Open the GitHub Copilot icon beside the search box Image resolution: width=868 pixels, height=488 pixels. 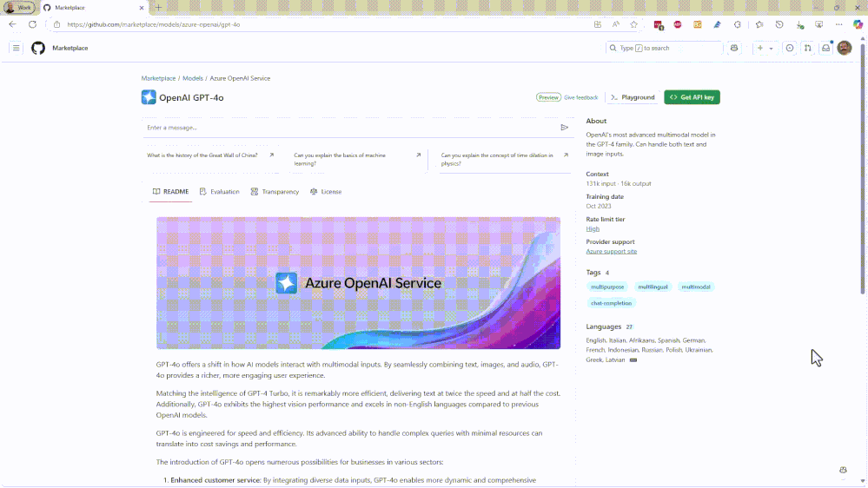click(734, 48)
